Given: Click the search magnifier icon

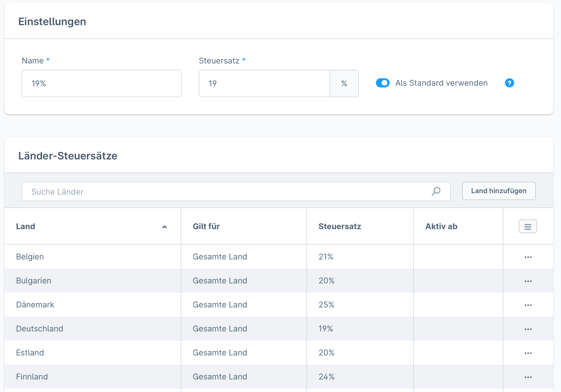Looking at the screenshot, I should (x=436, y=191).
